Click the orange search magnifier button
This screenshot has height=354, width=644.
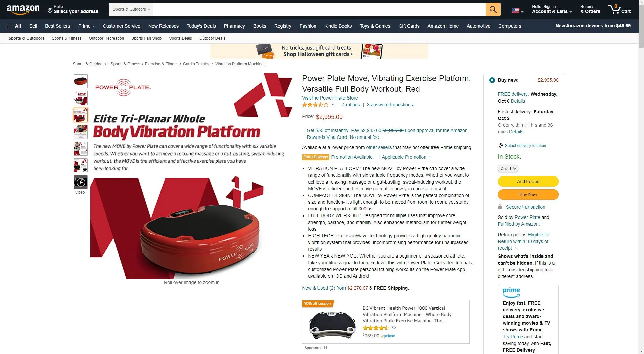[493, 9]
